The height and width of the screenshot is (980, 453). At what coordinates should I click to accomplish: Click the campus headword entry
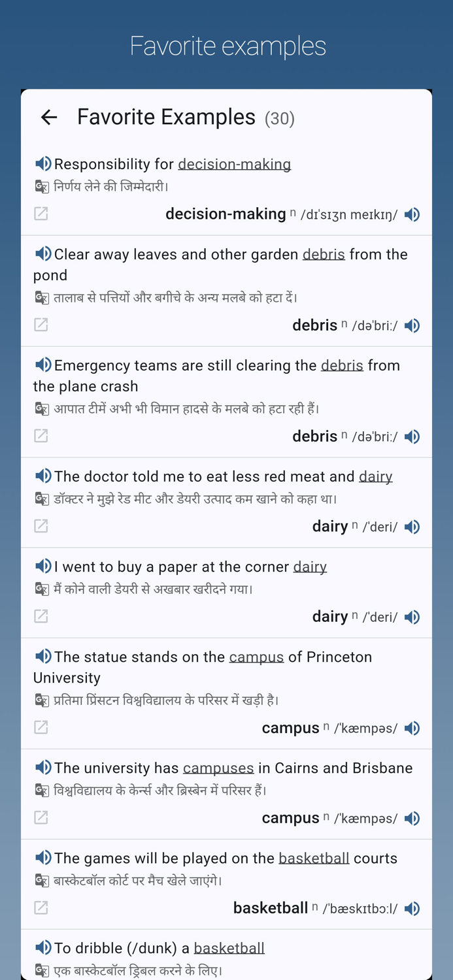tap(290, 728)
